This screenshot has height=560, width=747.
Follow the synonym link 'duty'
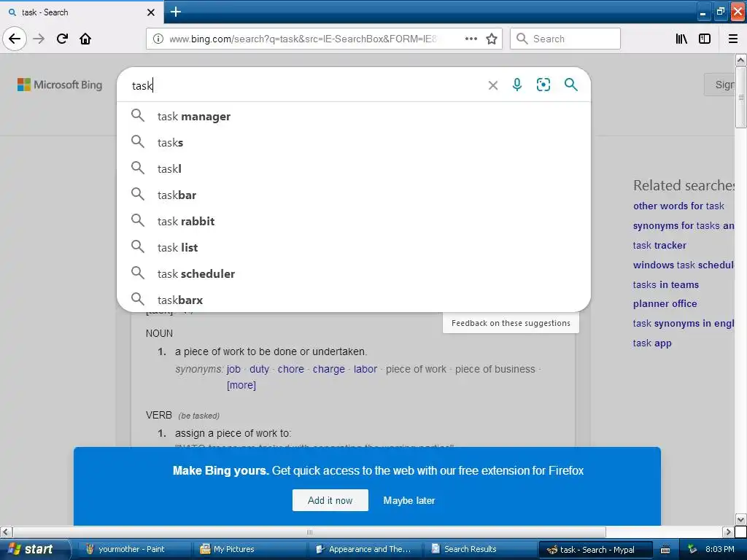259,369
